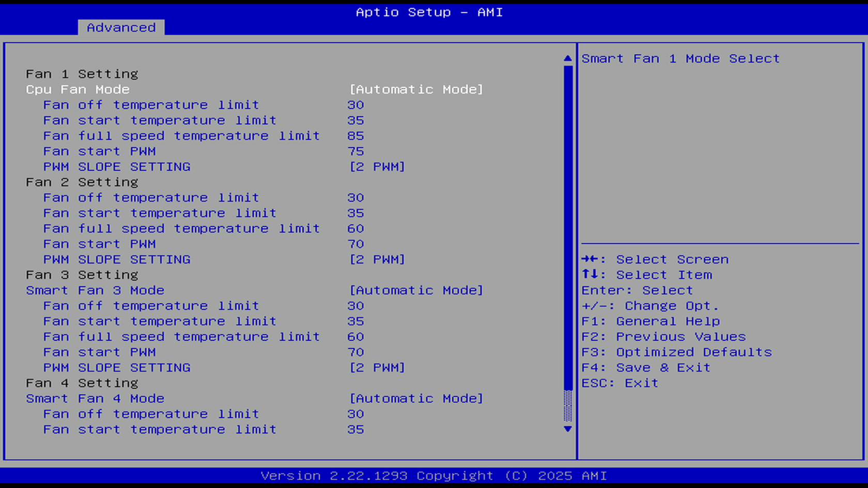Open Fan 1 [2 PWM] slope dropdown
This screenshot has height=488, width=868.
tap(377, 167)
